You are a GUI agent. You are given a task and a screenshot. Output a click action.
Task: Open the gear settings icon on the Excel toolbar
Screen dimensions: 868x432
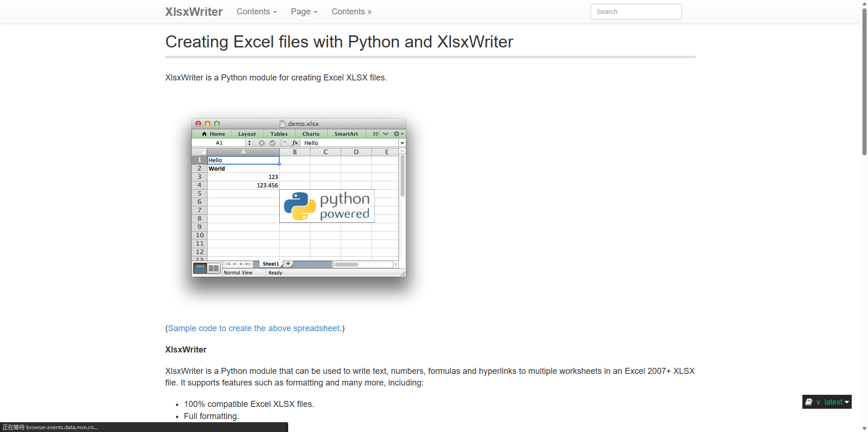pos(397,134)
